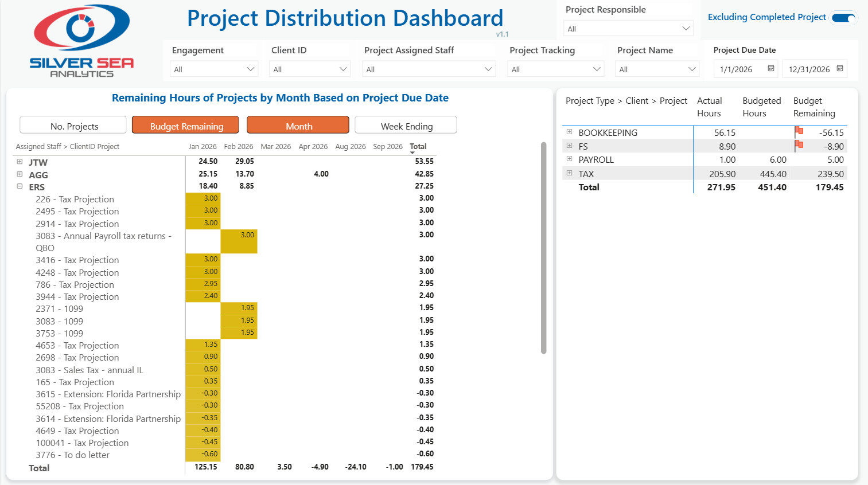Open the end date calendar picker icon
The height and width of the screenshot is (485, 868).
coord(840,69)
